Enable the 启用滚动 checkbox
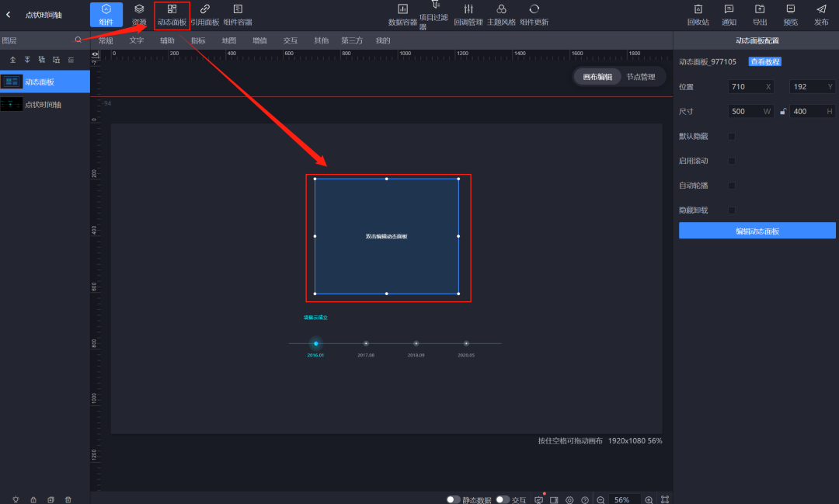Viewport: 839px width, 504px height. click(732, 161)
